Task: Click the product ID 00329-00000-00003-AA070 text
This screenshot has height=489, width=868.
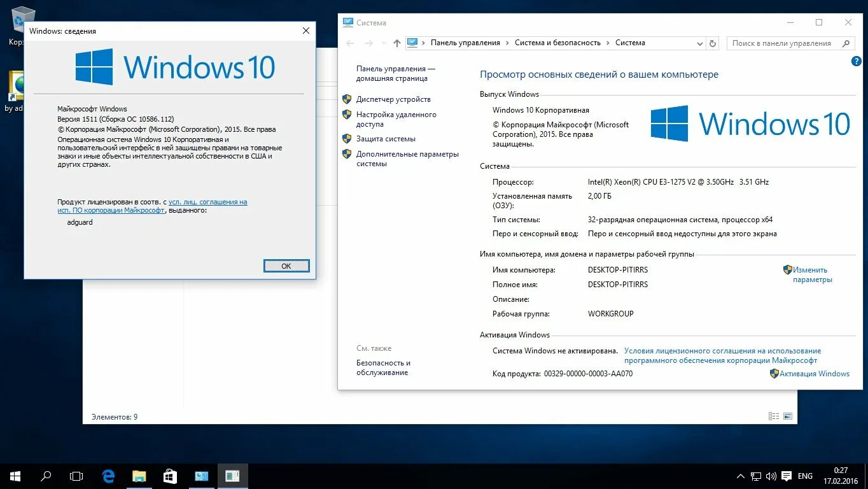Action: pos(589,374)
